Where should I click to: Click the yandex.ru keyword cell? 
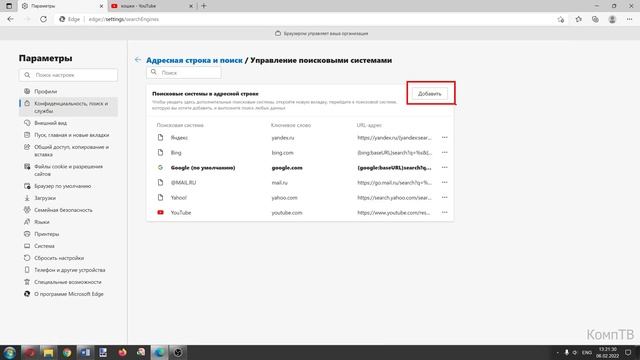pos(283,138)
